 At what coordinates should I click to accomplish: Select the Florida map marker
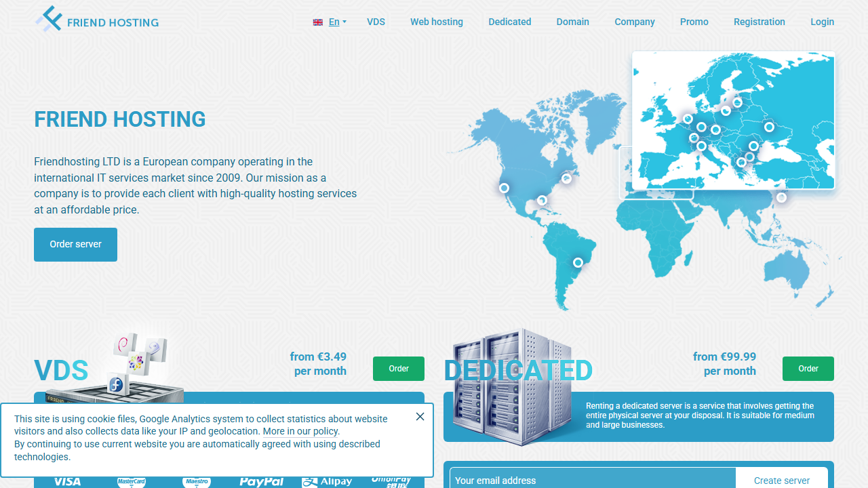542,201
